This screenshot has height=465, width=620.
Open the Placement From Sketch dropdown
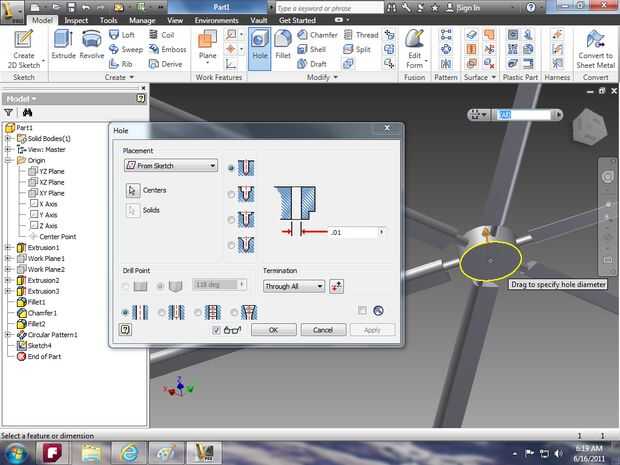tap(171, 165)
